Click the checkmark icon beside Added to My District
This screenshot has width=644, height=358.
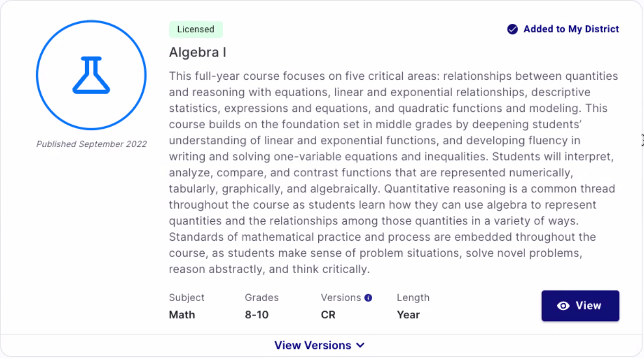coord(512,29)
